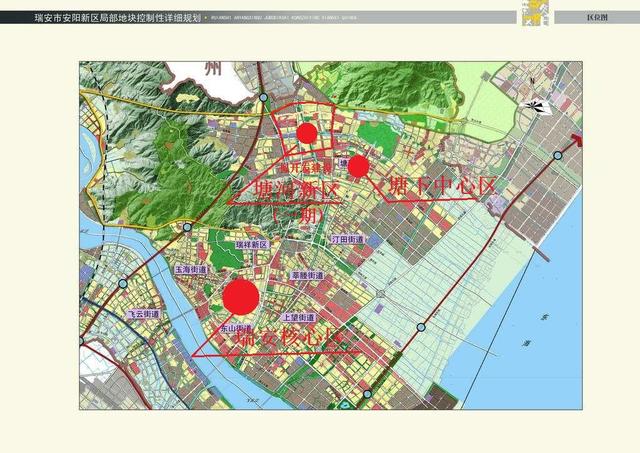
Task: Click the red circle left of 塘下中心区
Action: click(358, 166)
